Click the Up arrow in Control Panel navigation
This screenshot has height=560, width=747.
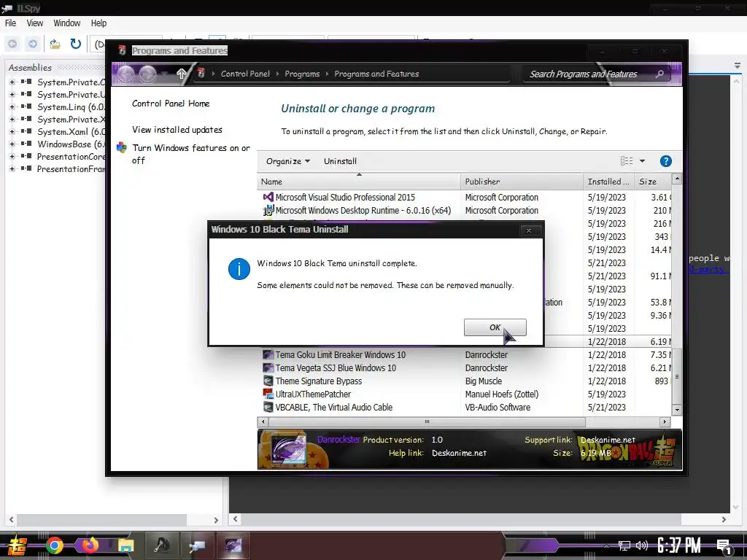182,74
